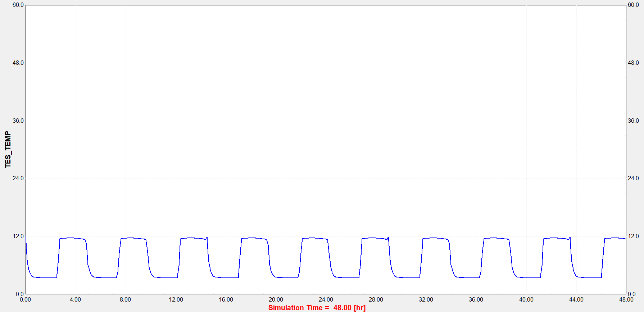Viewport: 644px width, 312px height.
Task: Select the 44.00 hour time axis label
Action: 576,300
